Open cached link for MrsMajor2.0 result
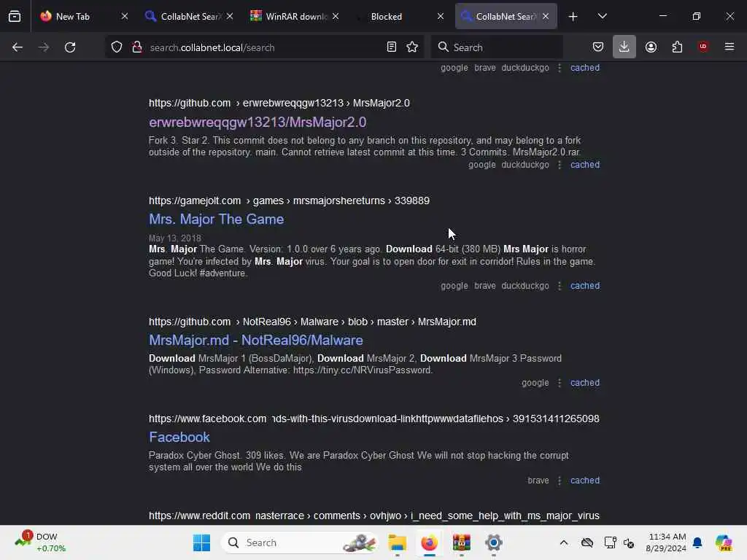747x560 pixels. (585, 165)
